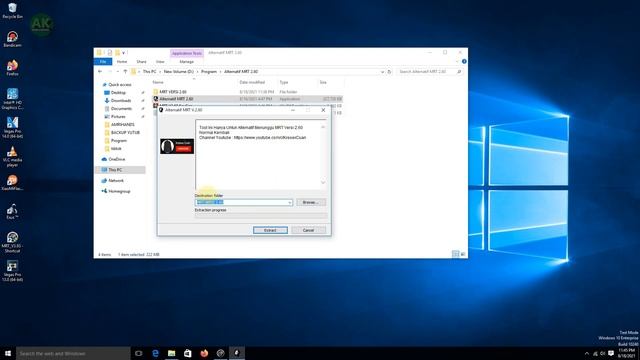This screenshot has width=640, height=360.
Task: Open Documents in the navigation pane
Action: (x=121, y=109)
